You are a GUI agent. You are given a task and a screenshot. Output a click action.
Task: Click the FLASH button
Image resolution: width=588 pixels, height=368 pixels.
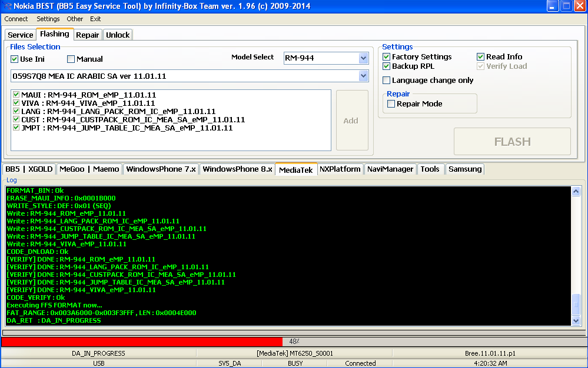512,142
